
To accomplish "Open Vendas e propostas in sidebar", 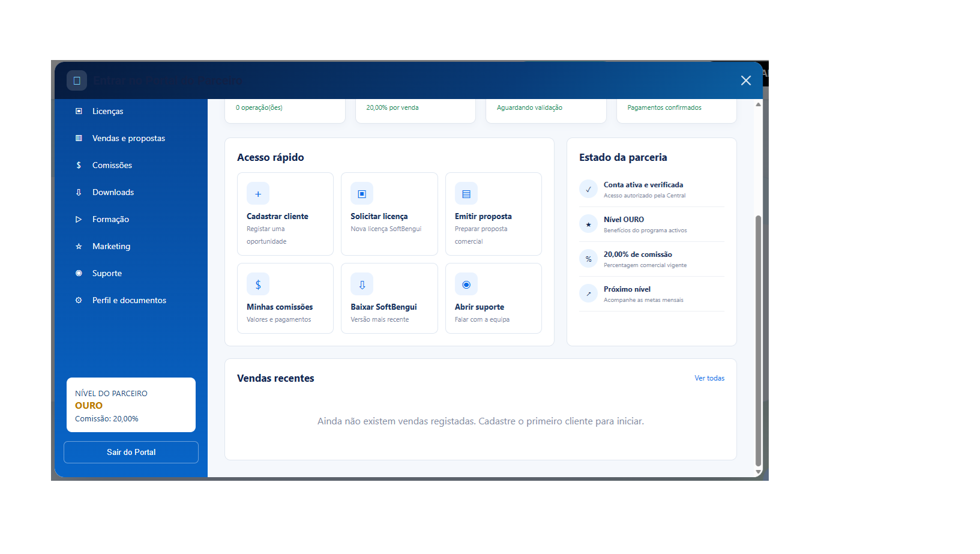I will tap(131, 138).
